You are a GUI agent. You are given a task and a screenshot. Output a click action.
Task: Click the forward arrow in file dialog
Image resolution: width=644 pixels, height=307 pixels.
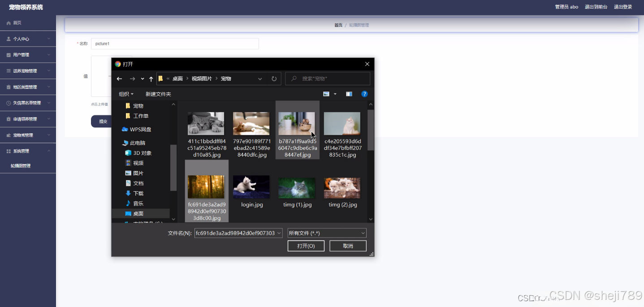(x=132, y=79)
